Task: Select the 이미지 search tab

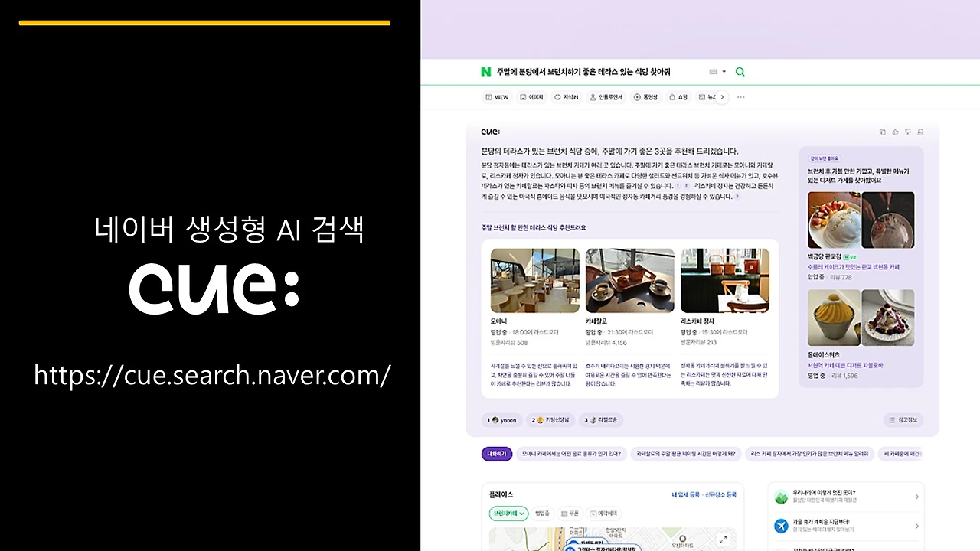Action: click(531, 97)
